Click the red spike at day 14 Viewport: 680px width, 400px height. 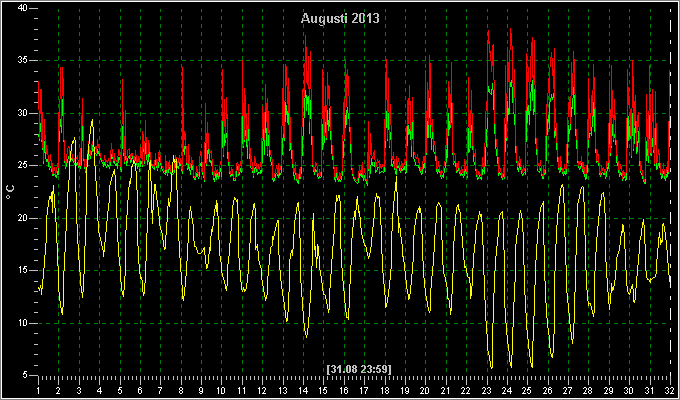tap(305, 36)
